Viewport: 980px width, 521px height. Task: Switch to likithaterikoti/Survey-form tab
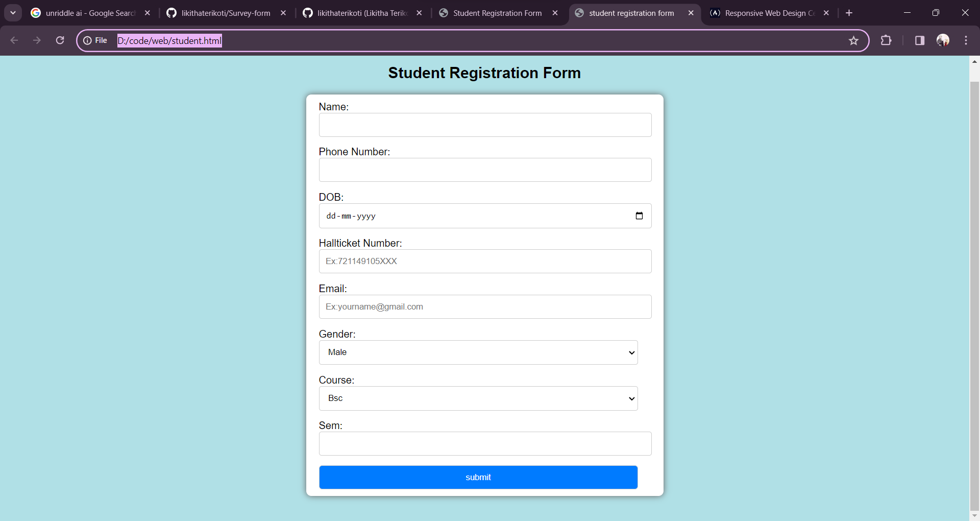pyautogui.click(x=226, y=13)
